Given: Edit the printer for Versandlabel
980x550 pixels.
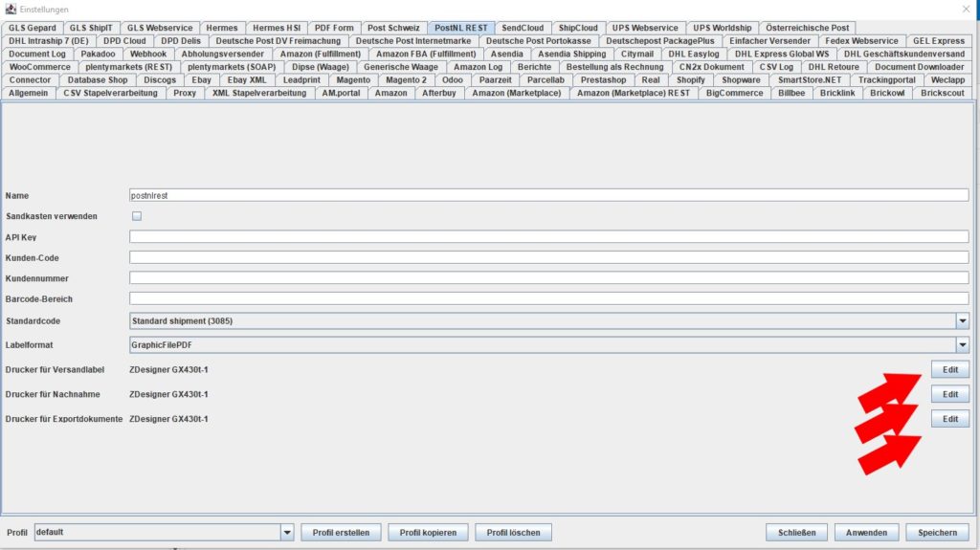Looking at the screenshot, I should click(950, 370).
